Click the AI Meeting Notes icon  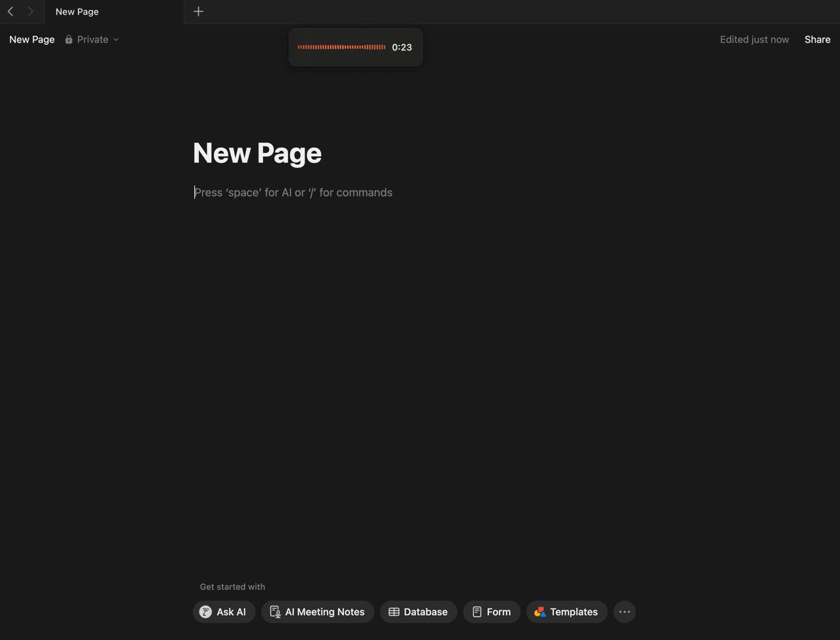coord(274,611)
